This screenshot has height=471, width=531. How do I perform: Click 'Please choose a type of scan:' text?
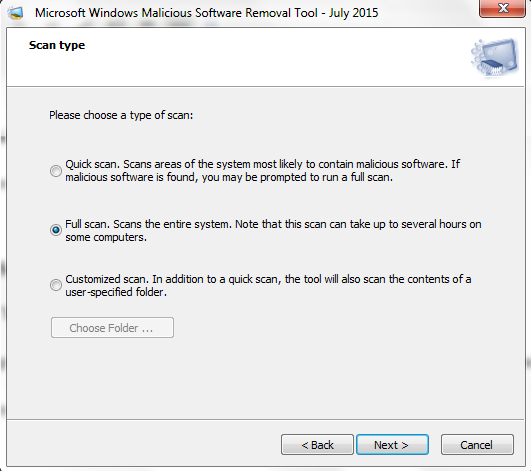[121, 115]
